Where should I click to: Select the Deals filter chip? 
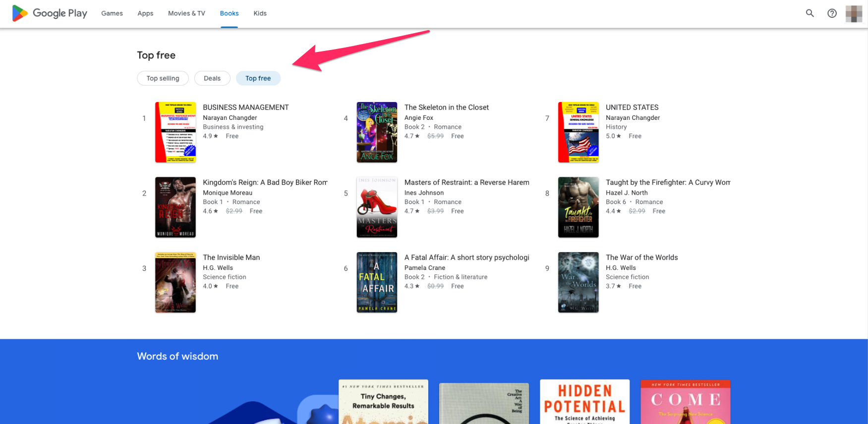coord(212,78)
